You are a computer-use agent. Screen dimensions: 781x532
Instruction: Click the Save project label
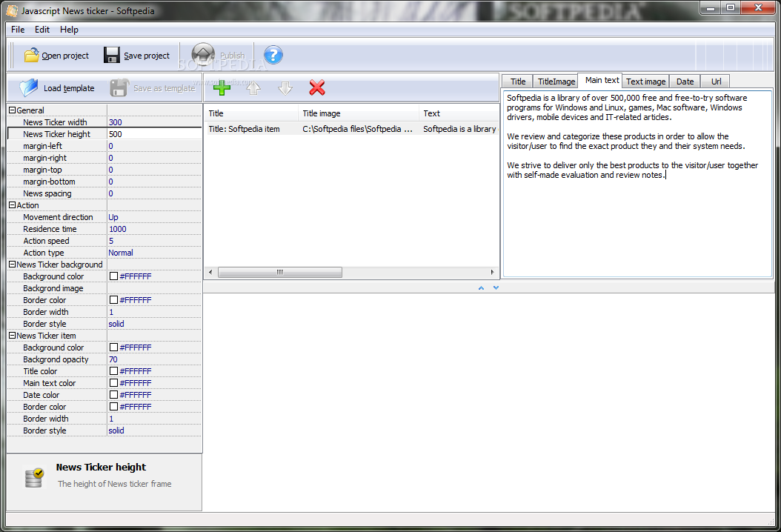point(147,56)
